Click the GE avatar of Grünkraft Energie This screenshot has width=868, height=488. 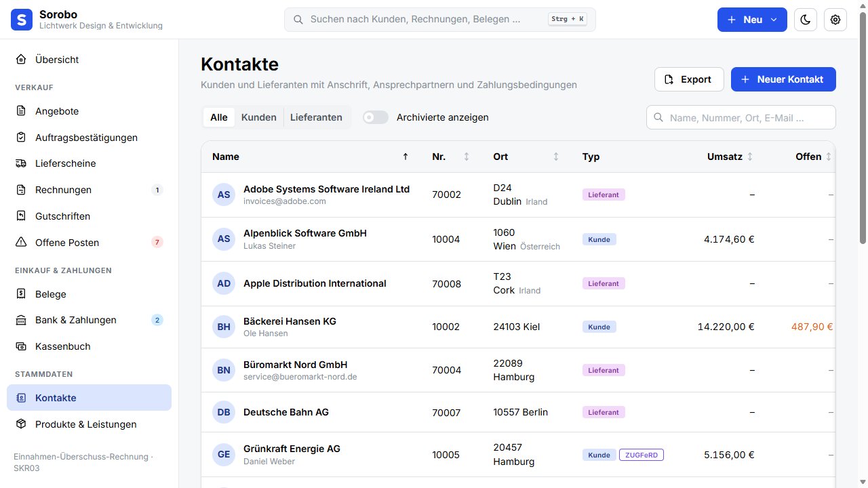(x=224, y=455)
